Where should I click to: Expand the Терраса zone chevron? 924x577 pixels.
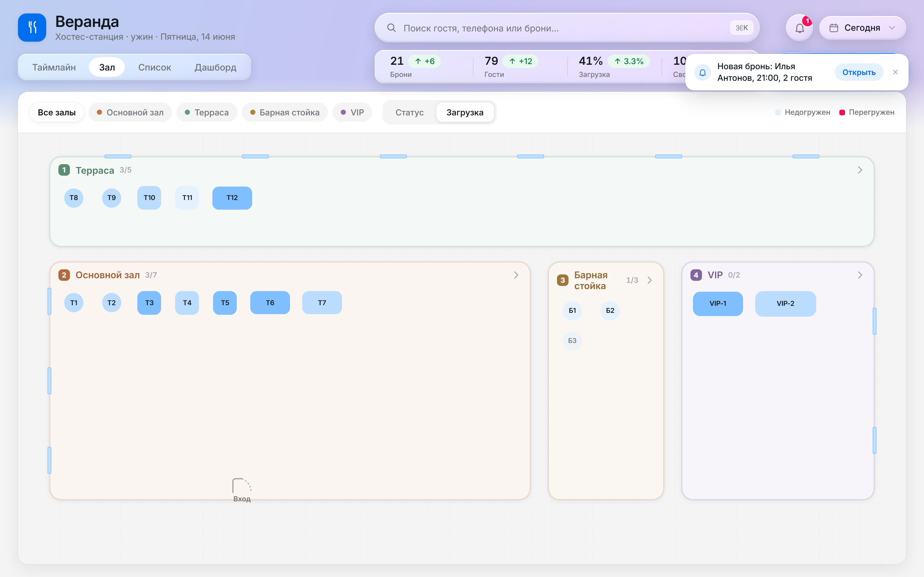[860, 170]
